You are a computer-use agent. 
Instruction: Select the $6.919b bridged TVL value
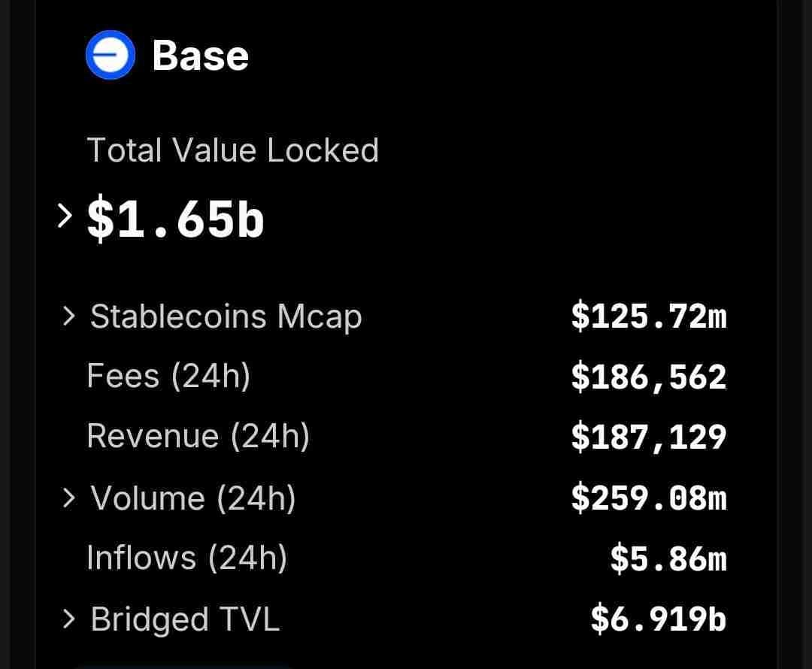click(659, 619)
